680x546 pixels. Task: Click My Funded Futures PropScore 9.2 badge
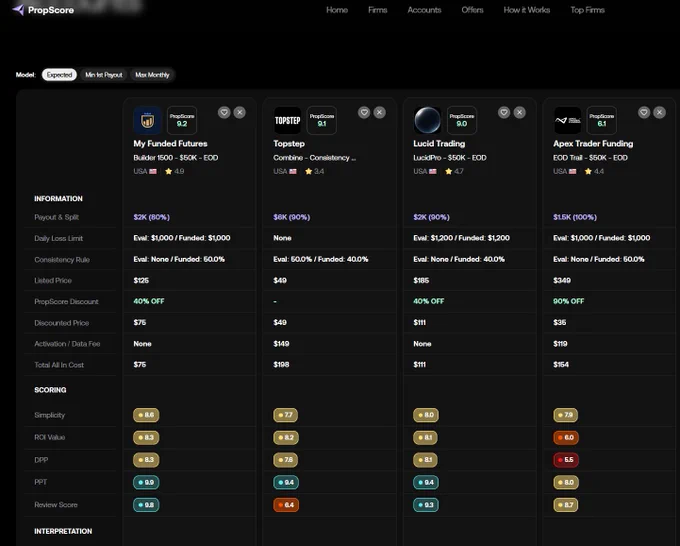point(182,120)
